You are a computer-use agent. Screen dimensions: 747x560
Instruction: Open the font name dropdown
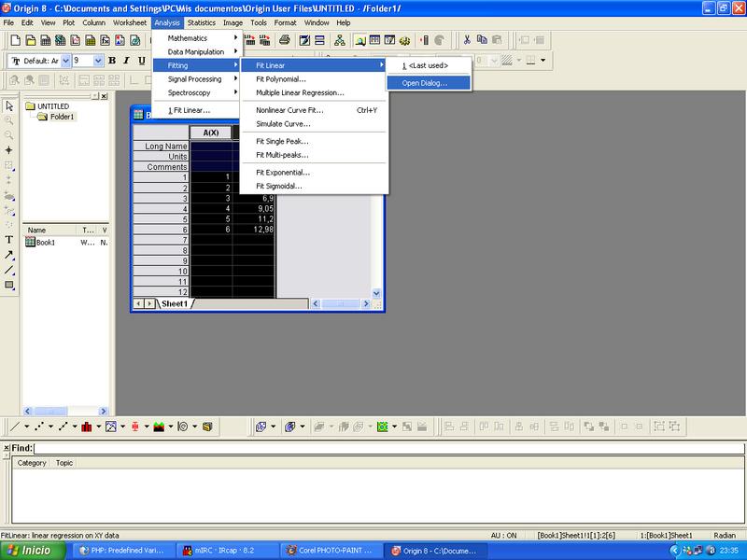click(64, 61)
